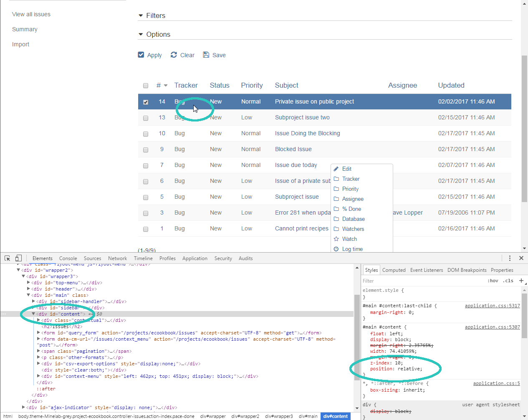The width and height of the screenshot is (528, 420).
Task: Sort issues by the Updated column header
Action: click(x=451, y=85)
